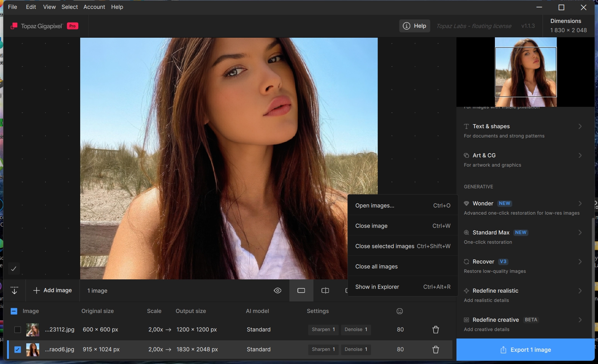Click the collapse panel down-arrow icon

[14, 290]
